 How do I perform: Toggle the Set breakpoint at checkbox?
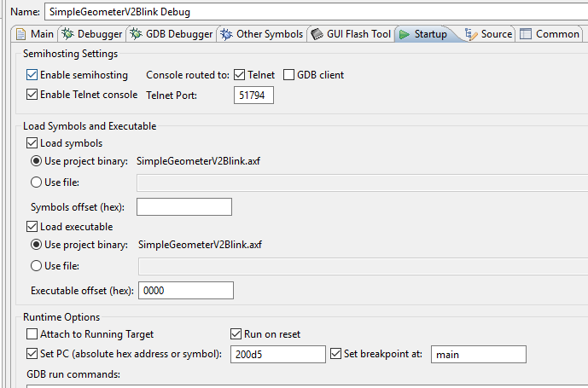335,354
